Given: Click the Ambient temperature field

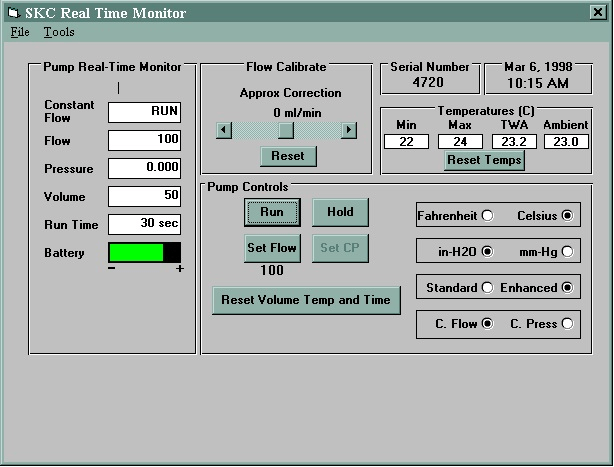Looking at the screenshot, I should [566, 142].
